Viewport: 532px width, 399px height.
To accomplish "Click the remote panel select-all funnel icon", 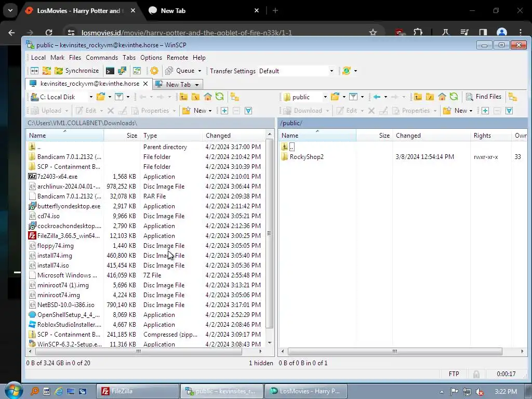I will [x=509, y=111].
